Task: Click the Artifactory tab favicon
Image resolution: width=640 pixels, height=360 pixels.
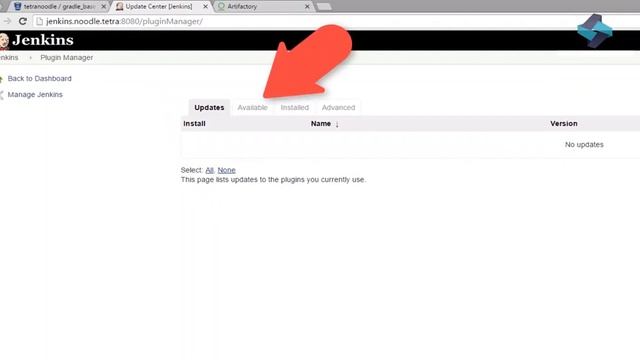Action: (221, 7)
